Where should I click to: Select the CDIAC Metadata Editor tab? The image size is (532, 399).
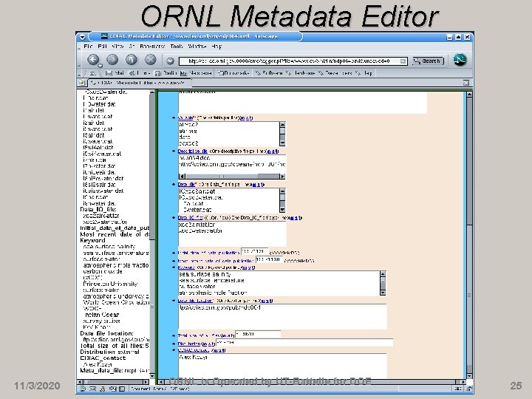(x=140, y=83)
